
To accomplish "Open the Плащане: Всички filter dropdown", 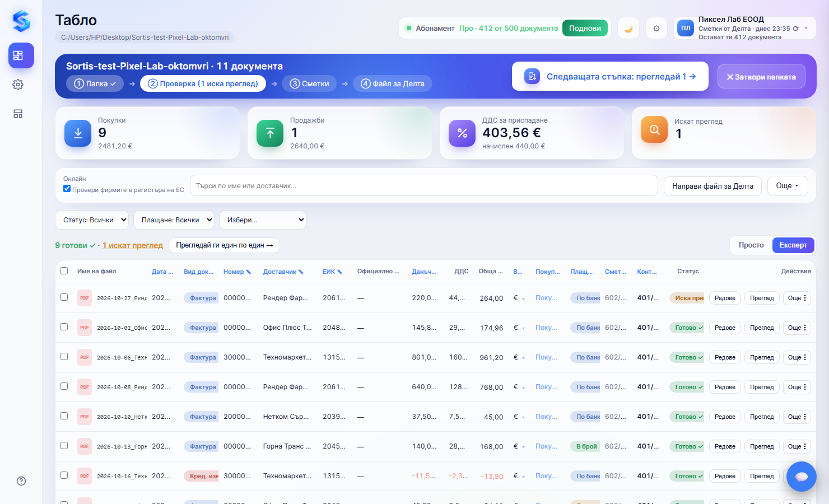I will [x=174, y=220].
